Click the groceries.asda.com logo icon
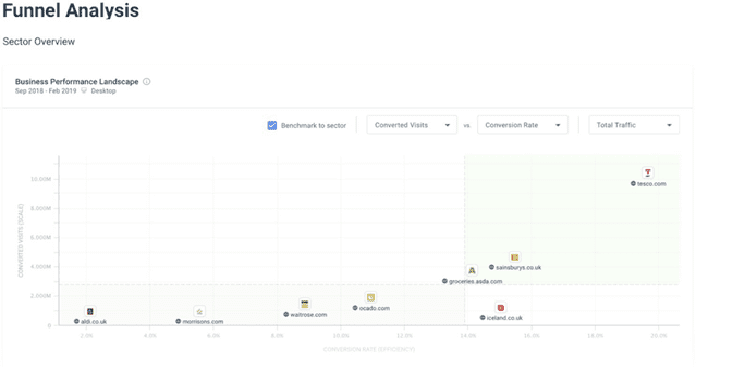The height and width of the screenshot is (386, 730). (x=472, y=270)
